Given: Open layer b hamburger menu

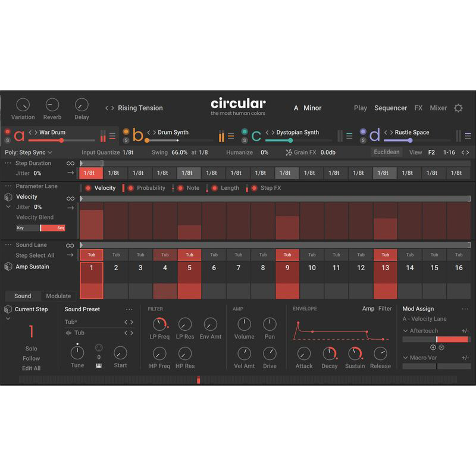Looking at the screenshot, I should [x=231, y=136].
